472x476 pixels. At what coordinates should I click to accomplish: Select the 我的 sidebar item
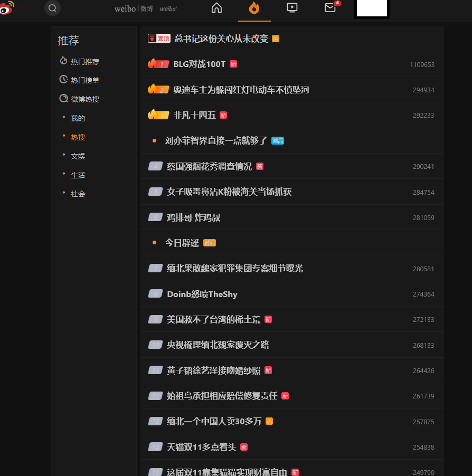(78, 118)
